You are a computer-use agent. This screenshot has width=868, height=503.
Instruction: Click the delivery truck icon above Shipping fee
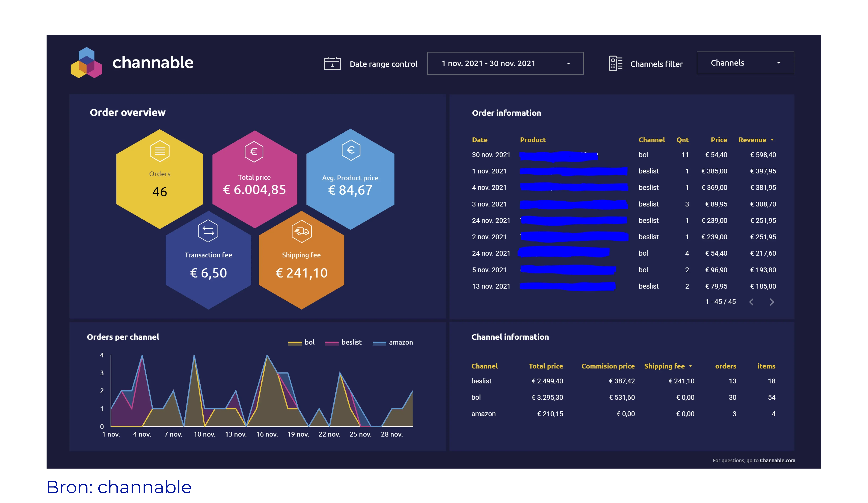tap(301, 231)
